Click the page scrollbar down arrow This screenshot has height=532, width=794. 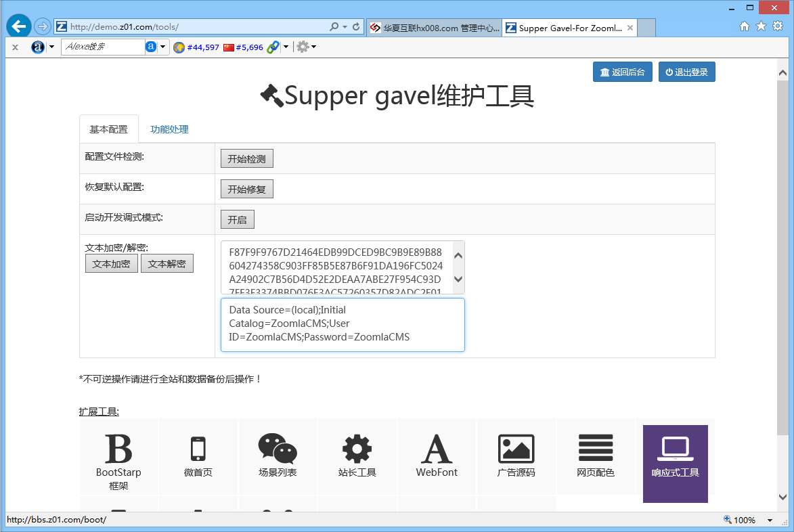(783, 497)
